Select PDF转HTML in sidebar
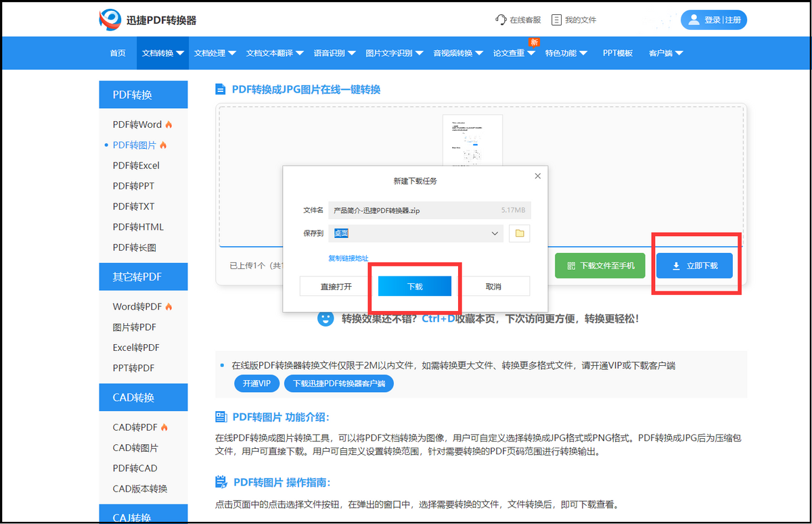Image resolution: width=812 pixels, height=524 pixels. pos(138,227)
